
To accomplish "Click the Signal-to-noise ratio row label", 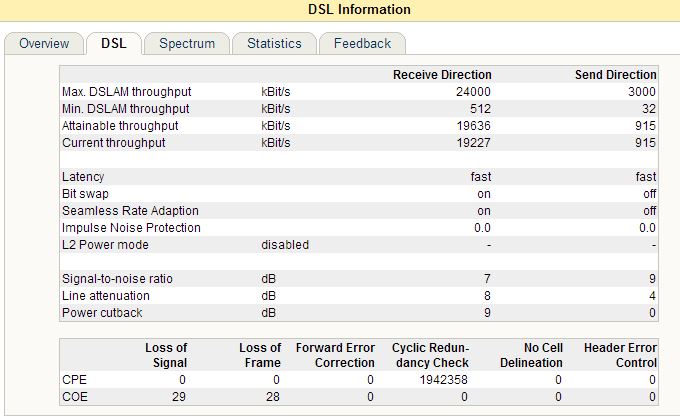I will pos(117,279).
